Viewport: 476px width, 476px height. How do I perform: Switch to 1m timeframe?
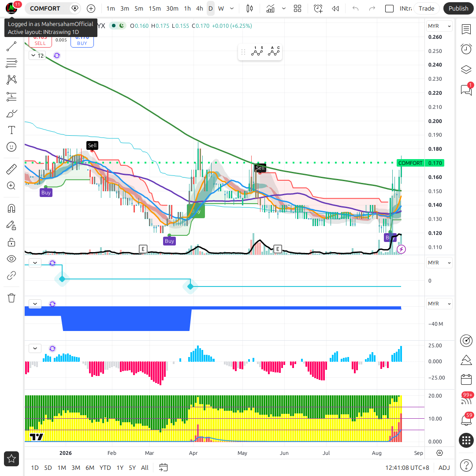coord(111,8)
